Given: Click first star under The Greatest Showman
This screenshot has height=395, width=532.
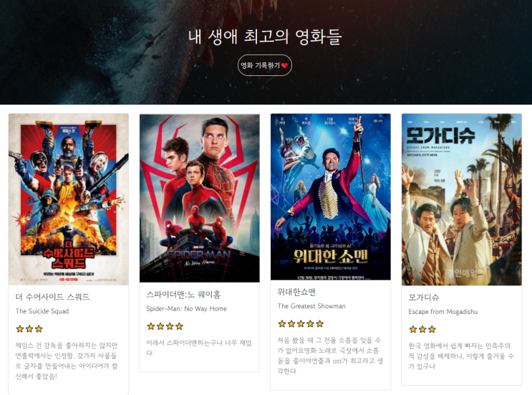Looking at the screenshot, I should click(282, 324).
